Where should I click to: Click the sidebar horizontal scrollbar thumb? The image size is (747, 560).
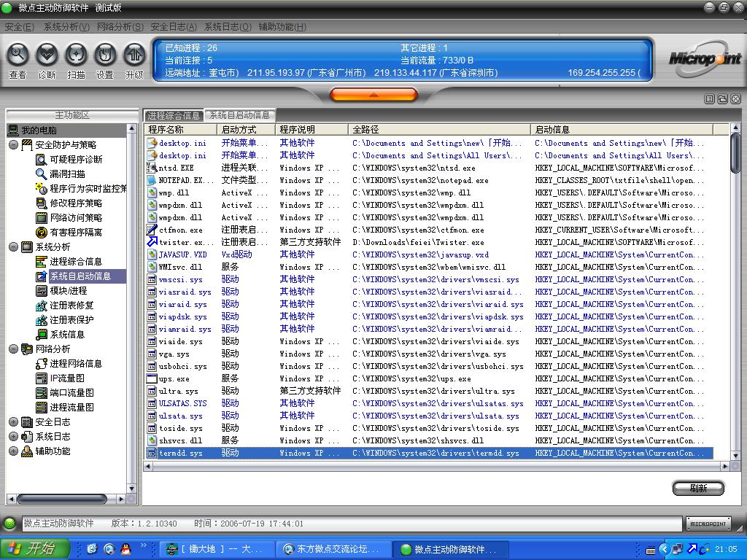[61, 499]
